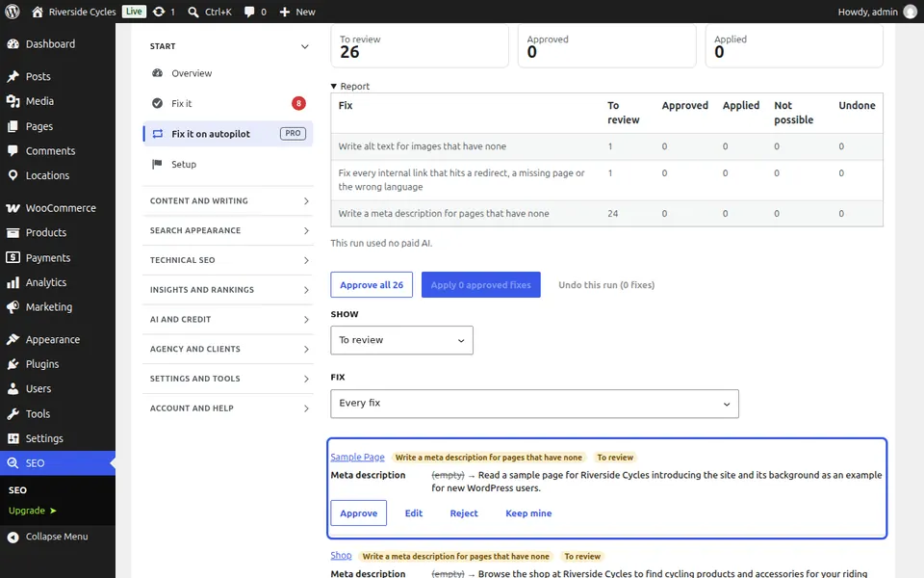Reject the Sample Page meta description
924x578 pixels.
pyautogui.click(x=464, y=513)
